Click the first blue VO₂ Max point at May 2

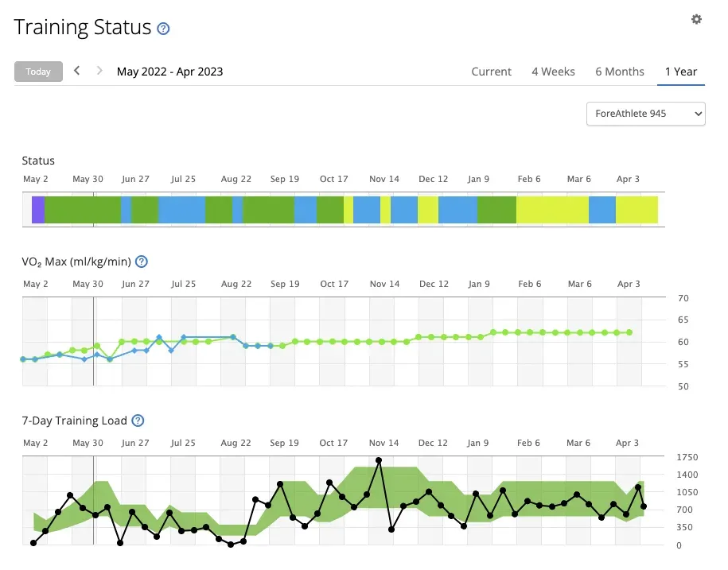tap(22, 359)
